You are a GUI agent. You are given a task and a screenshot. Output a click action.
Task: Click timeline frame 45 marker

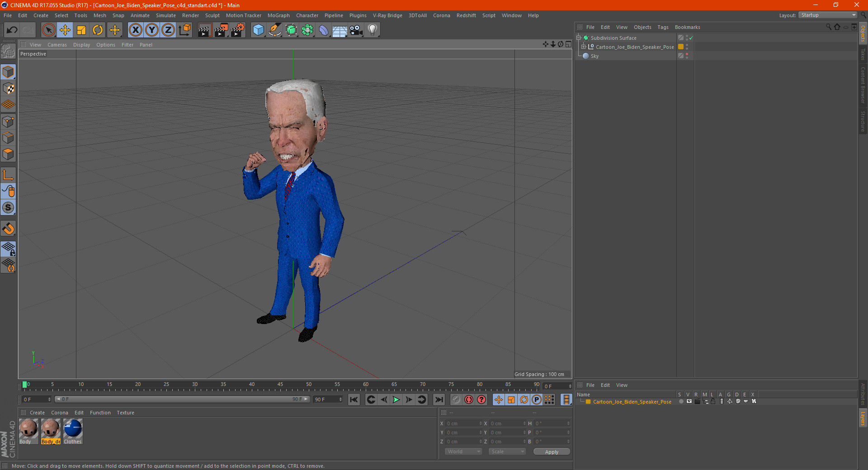(280, 385)
